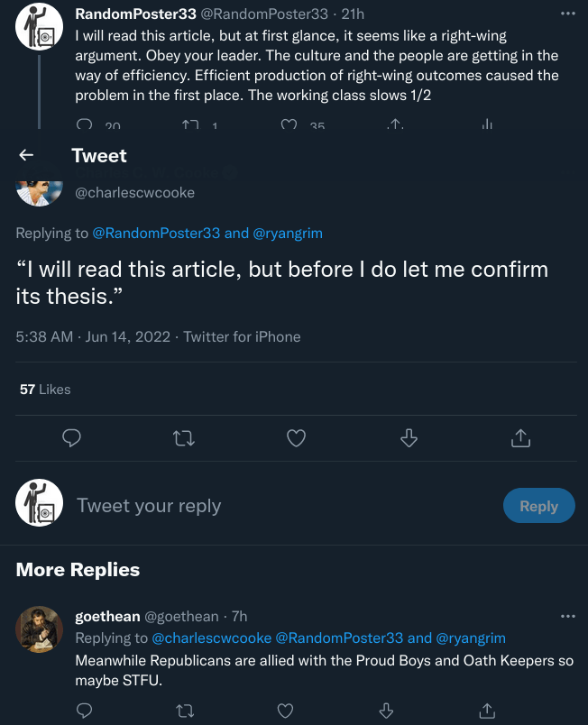Open goethean's profile picture

pyautogui.click(x=40, y=629)
